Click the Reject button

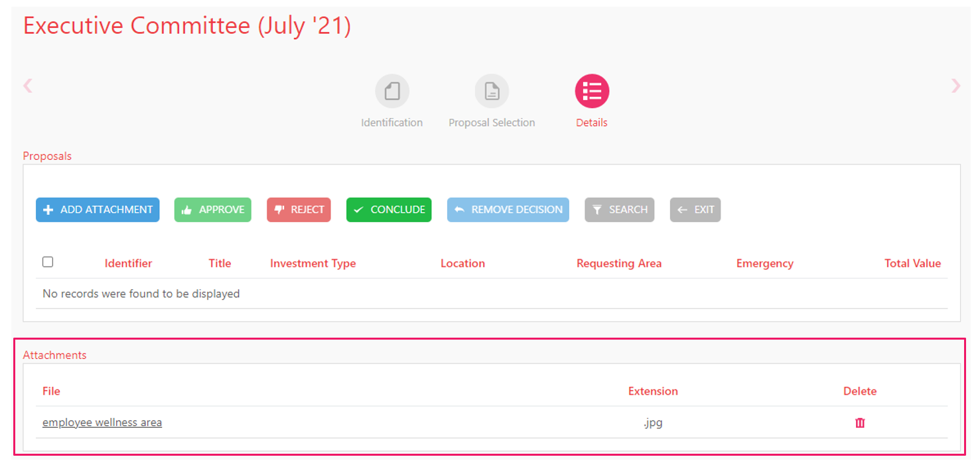pyautogui.click(x=299, y=210)
